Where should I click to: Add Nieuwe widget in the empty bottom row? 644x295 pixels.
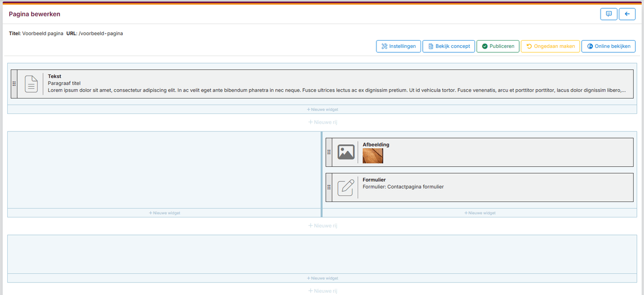coord(322,278)
